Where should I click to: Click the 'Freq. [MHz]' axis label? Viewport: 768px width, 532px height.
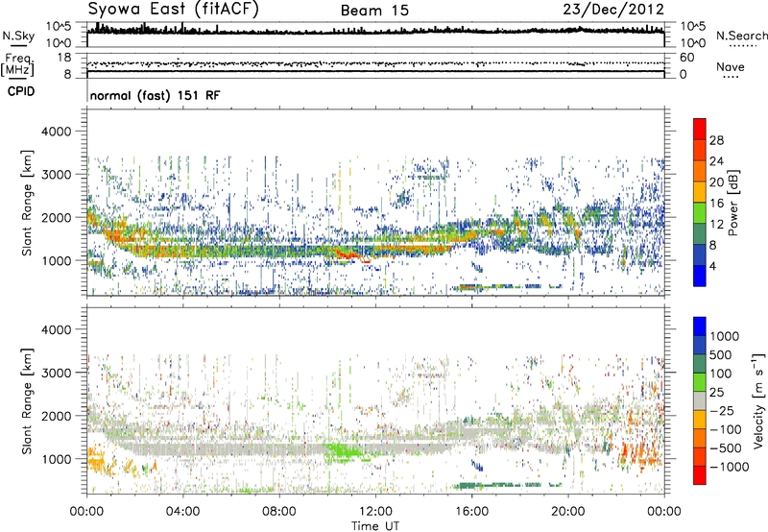pyautogui.click(x=17, y=64)
